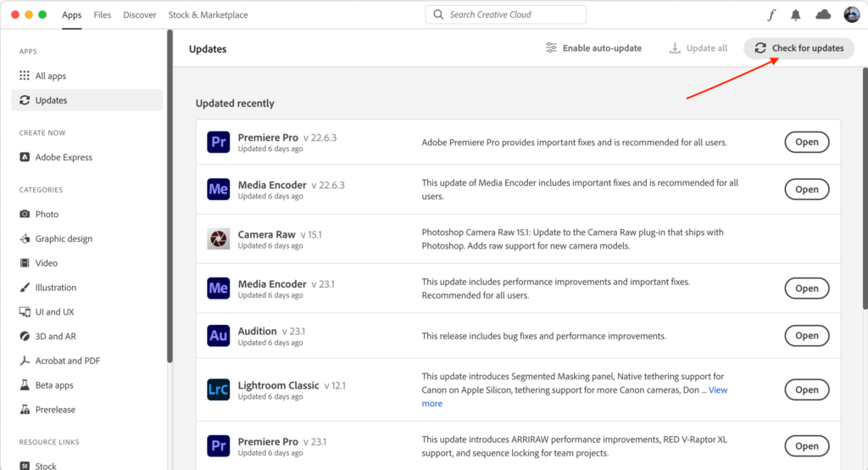Click the Audition name text
868x470 pixels.
(x=258, y=331)
